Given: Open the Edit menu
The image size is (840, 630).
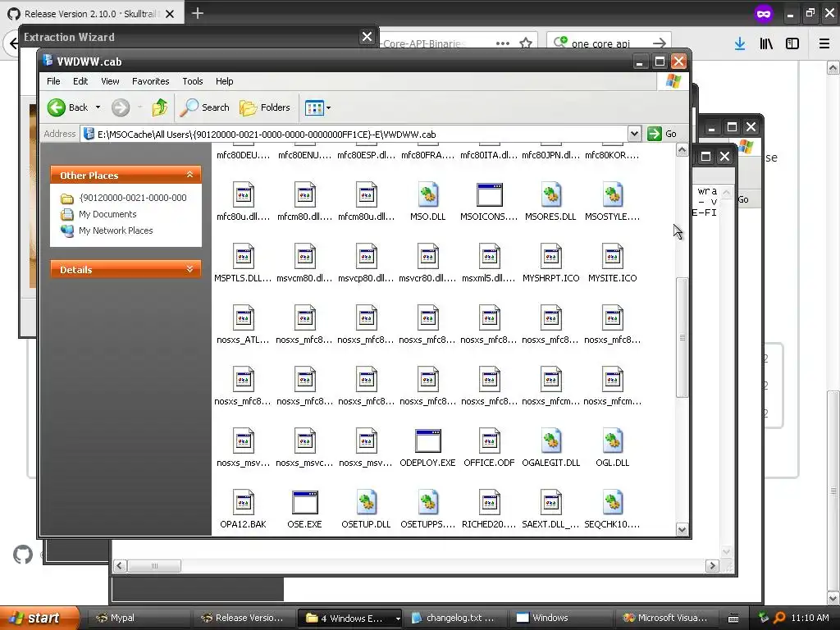Looking at the screenshot, I should coord(80,81).
